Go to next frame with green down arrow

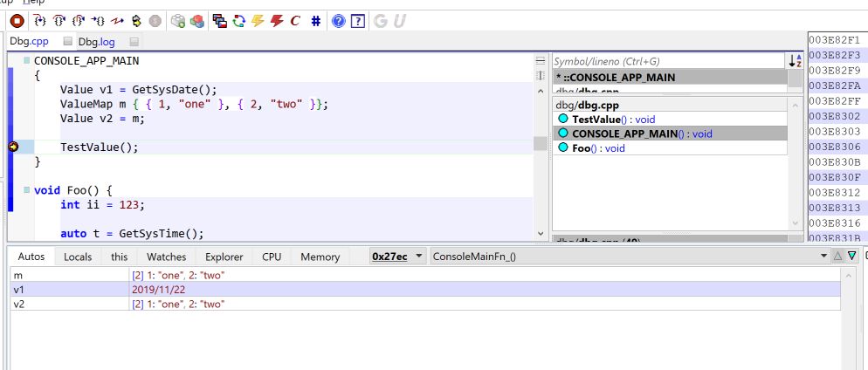[852, 256]
